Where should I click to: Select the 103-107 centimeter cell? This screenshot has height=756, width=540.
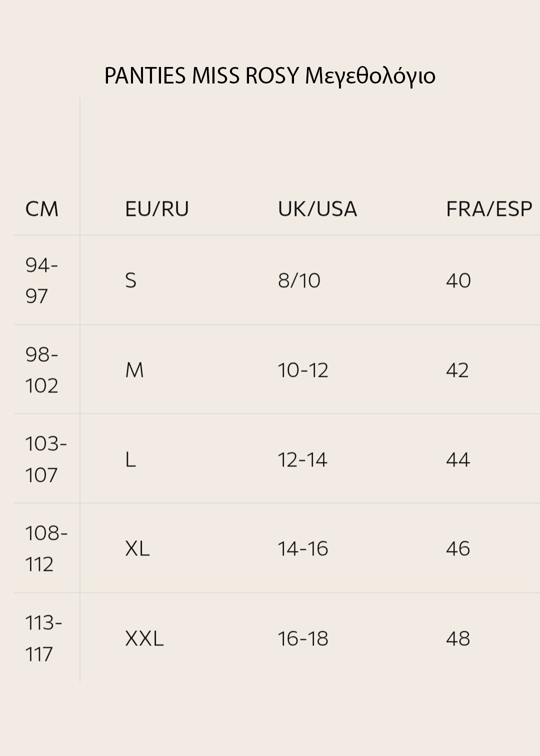45,459
